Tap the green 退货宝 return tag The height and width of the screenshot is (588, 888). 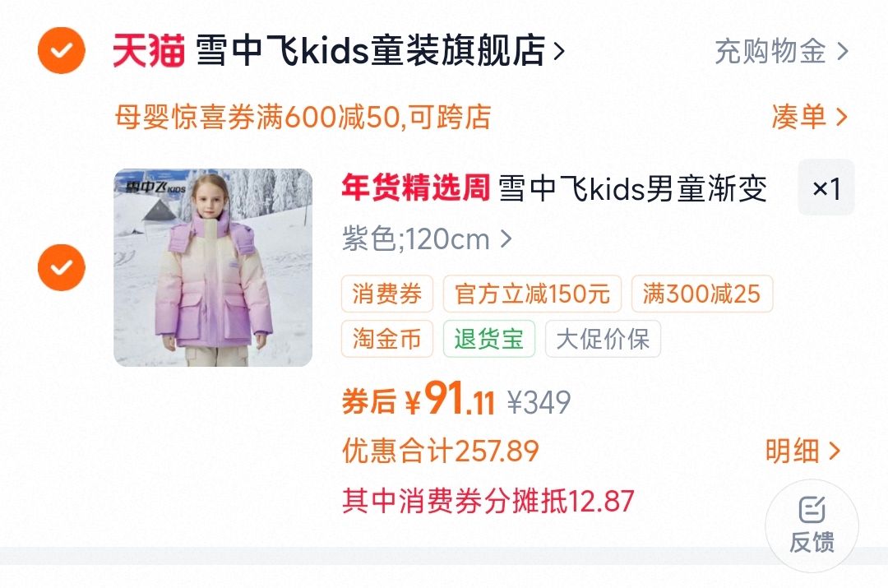pos(488,339)
